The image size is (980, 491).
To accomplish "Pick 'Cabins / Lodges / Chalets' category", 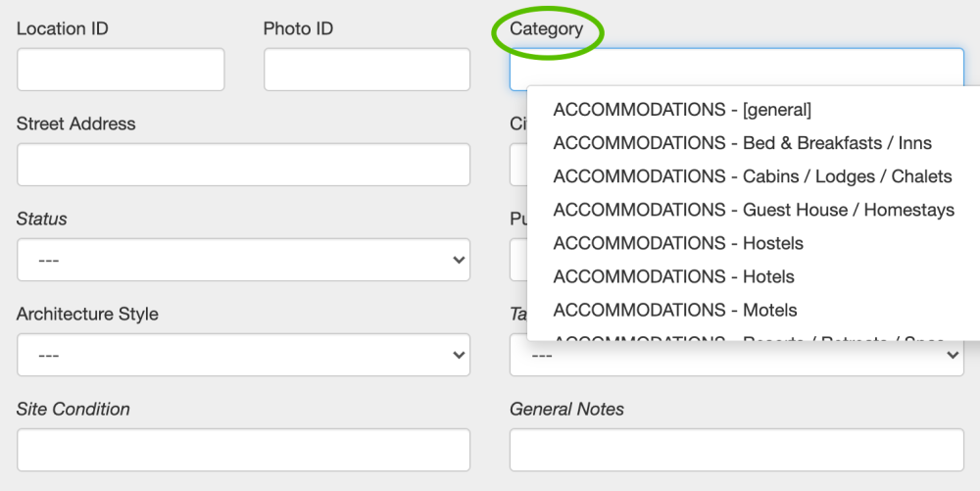I will 752,176.
